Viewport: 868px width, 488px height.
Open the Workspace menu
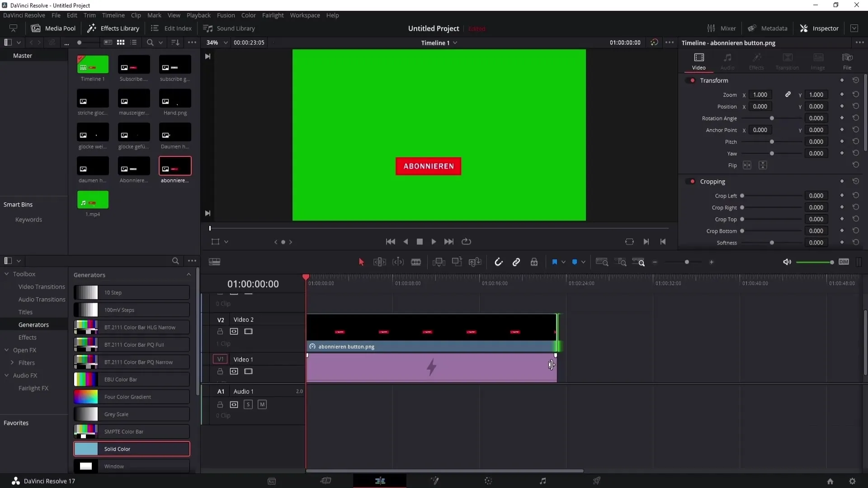coord(305,15)
